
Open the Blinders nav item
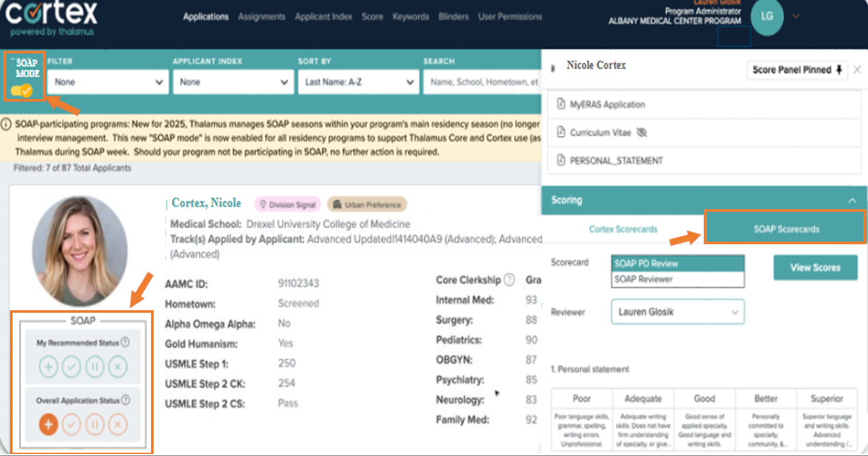[454, 16]
